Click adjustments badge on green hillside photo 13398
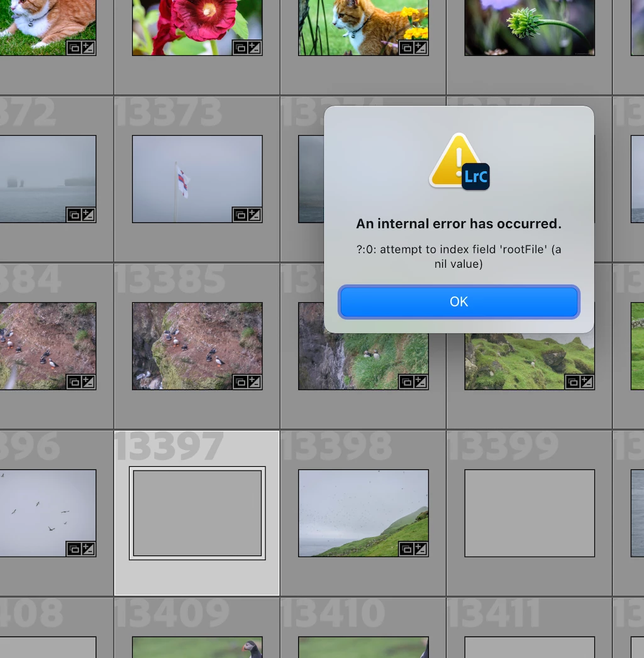 coord(421,549)
